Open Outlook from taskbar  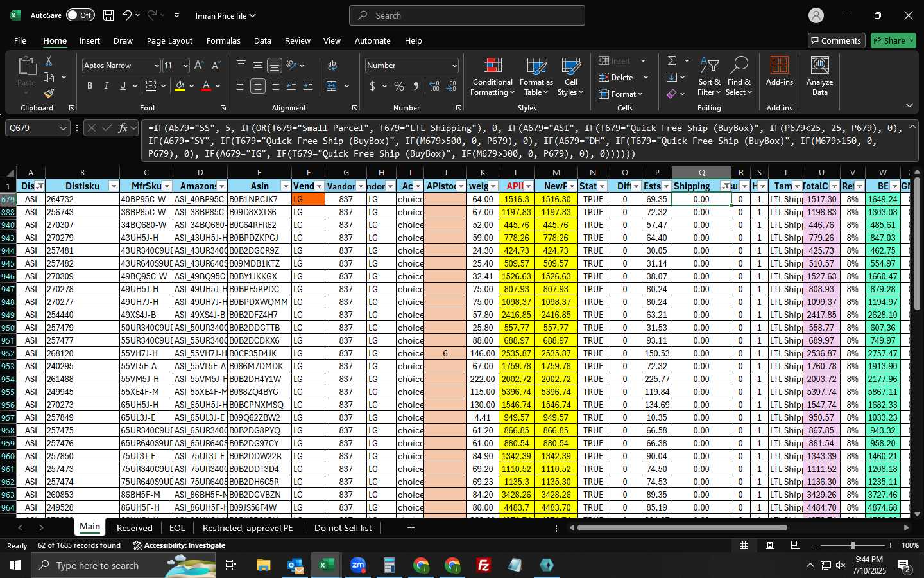coord(295,565)
